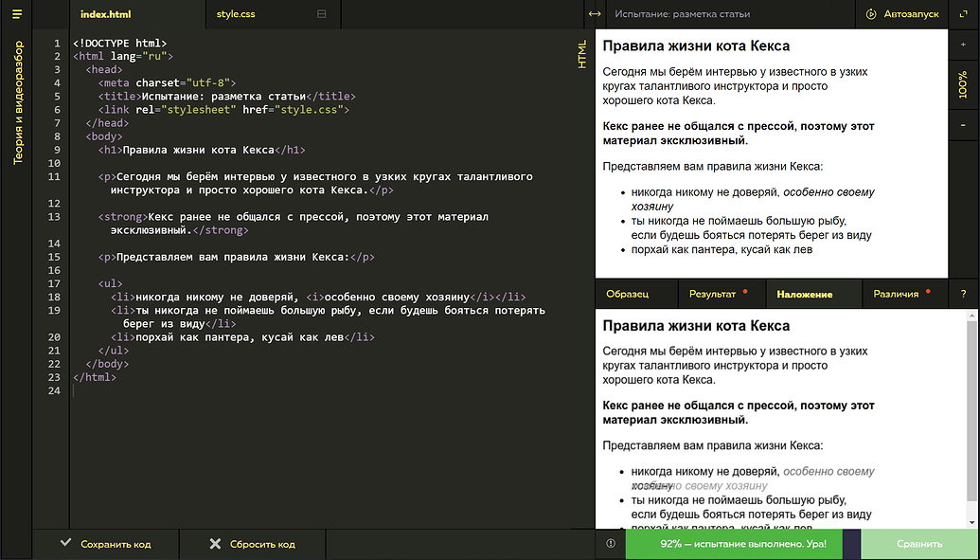Viewport: 980px width, 560px height.
Task: Open the hamburger menu icon
Action: (x=16, y=14)
